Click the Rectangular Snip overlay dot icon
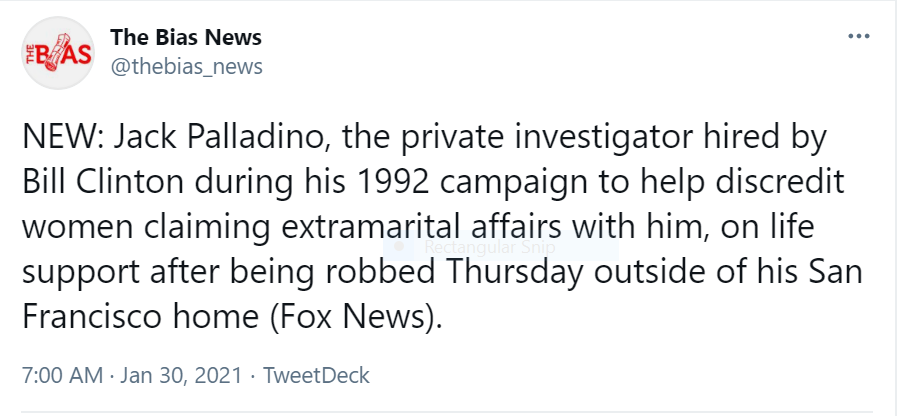 click(x=402, y=248)
